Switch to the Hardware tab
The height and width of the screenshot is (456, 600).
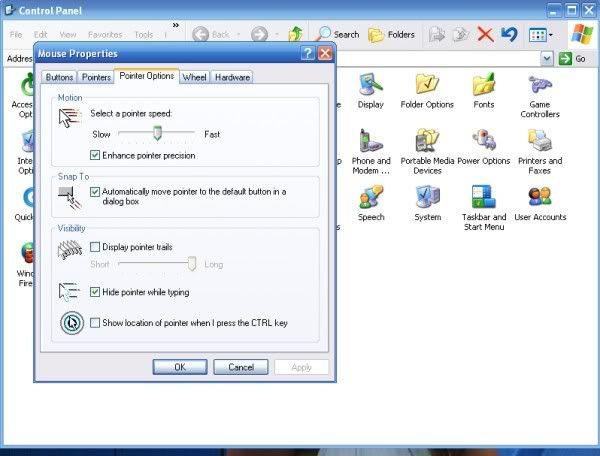[x=232, y=77]
